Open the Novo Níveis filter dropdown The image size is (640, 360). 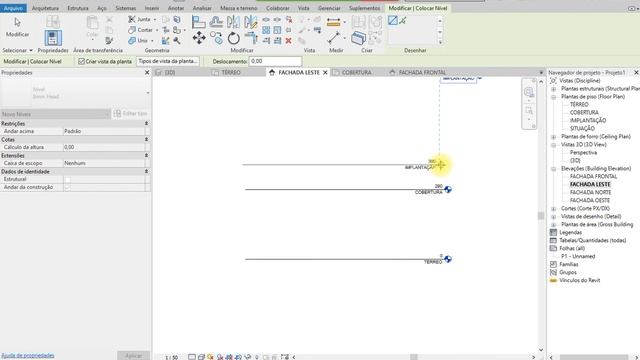point(55,114)
